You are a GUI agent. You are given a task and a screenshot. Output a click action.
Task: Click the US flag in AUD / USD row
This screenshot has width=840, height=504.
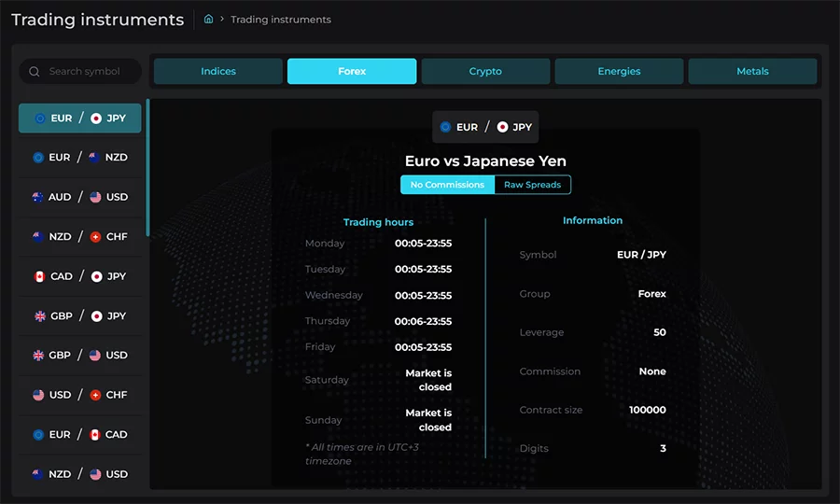coord(95,197)
